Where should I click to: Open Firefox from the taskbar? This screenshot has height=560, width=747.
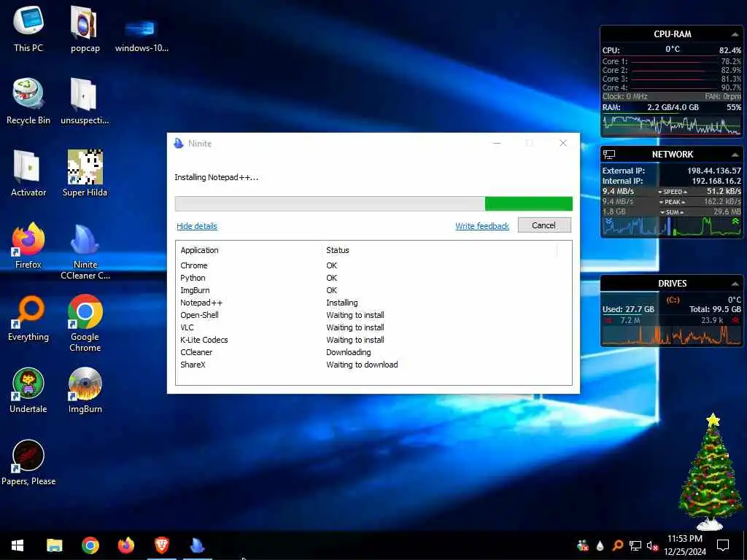point(125,545)
